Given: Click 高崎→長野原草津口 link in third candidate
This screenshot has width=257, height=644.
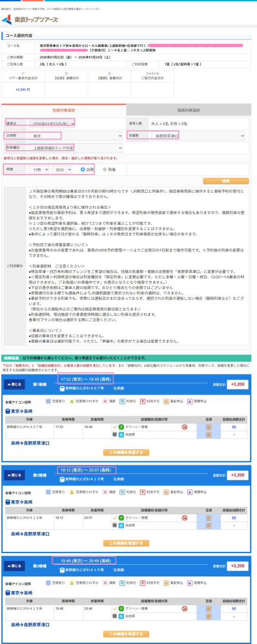Looking at the screenshot, I should (x=30, y=625).
